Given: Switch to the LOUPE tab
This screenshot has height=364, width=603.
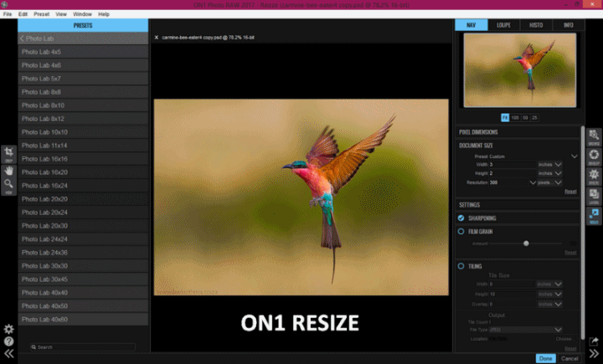Looking at the screenshot, I should pyautogui.click(x=503, y=25).
